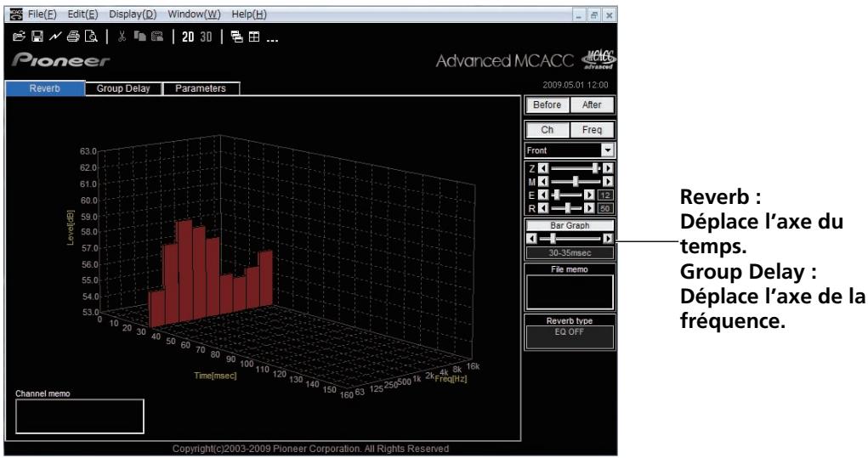
Task: Click the Bar Graph button
Action: pyautogui.click(x=570, y=226)
